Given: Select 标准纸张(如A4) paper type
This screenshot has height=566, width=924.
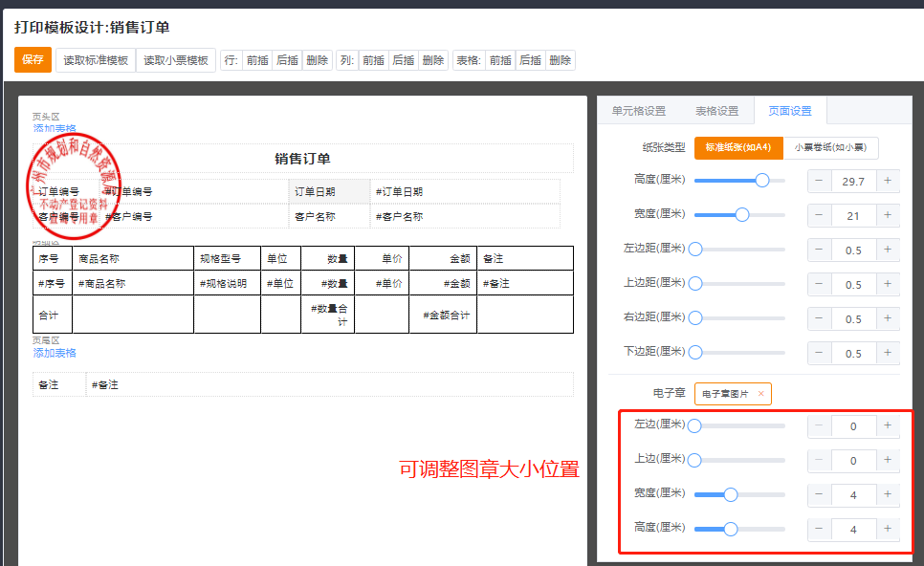Looking at the screenshot, I should (x=738, y=148).
